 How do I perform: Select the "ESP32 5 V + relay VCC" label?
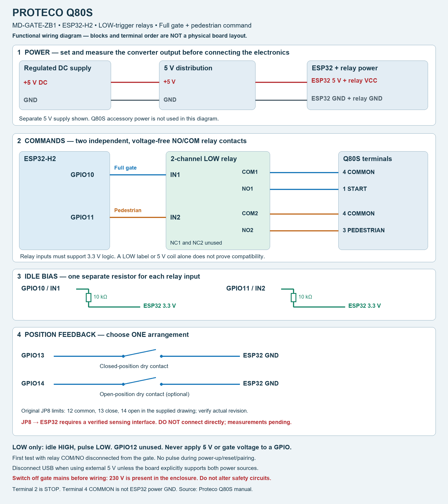point(344,81)
